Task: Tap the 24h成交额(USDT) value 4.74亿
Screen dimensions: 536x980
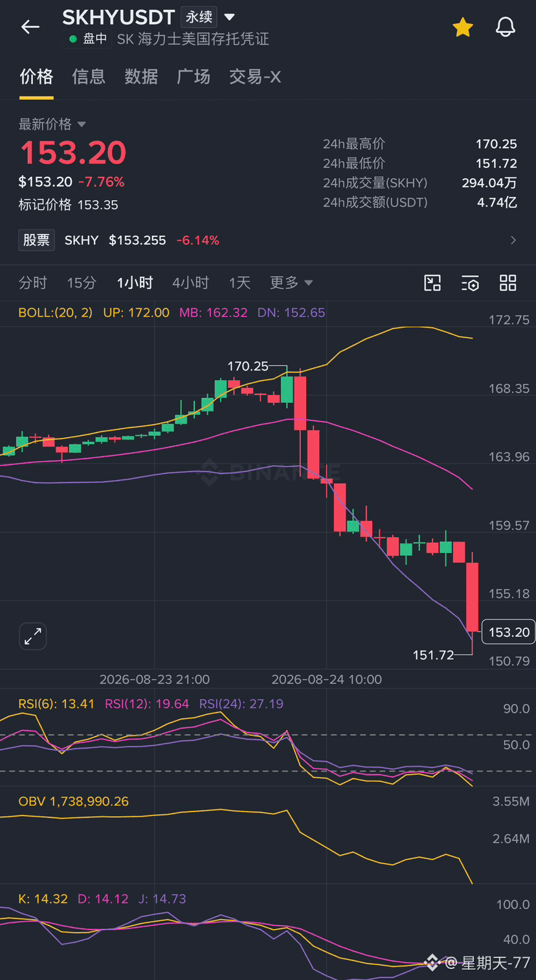Action: [x=497, y=203]
